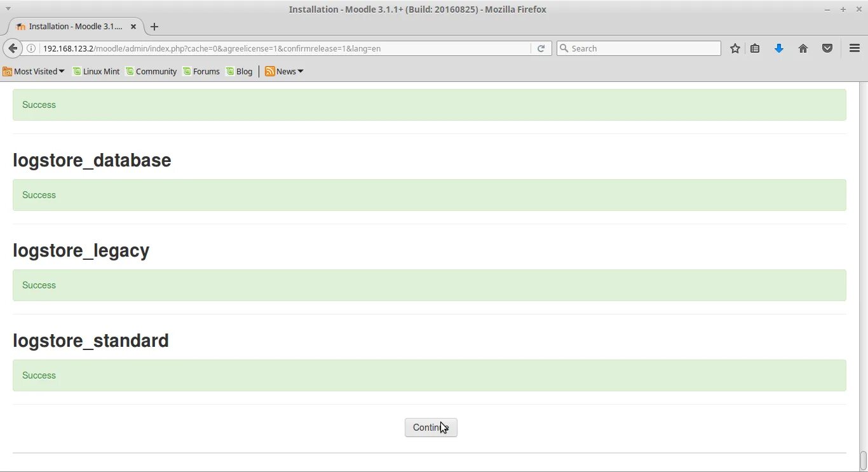Open a new tab with plus button

click(154, 27)
